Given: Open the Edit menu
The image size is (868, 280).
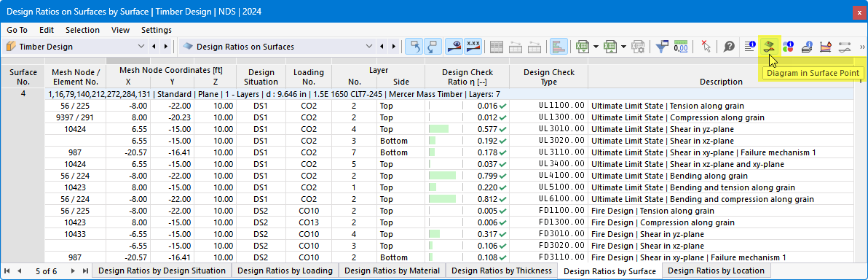Looking at the screenshot, I should click(47, 30).
